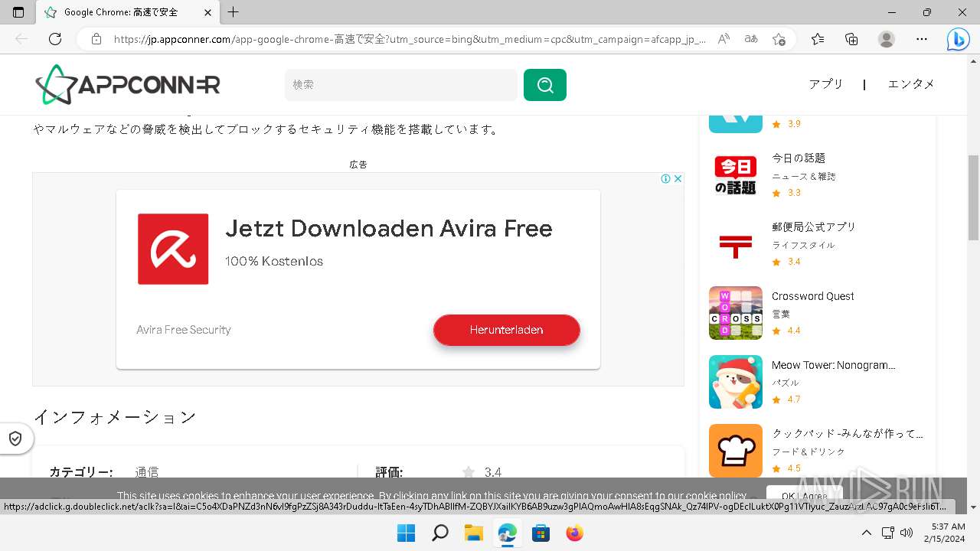Click the カテゴリー: label
The image size is (980, 551).
(81, 472)
